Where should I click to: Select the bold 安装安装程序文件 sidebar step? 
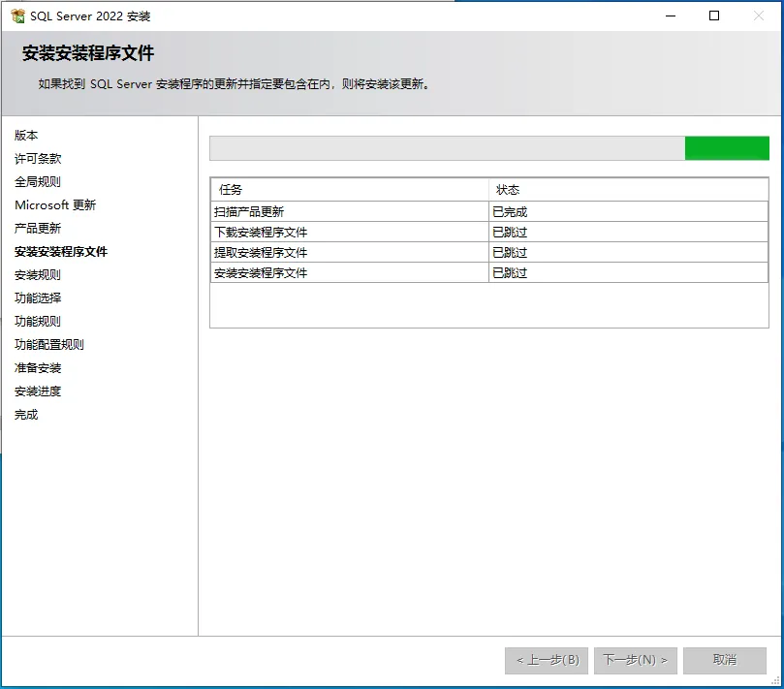click(61, 252)
